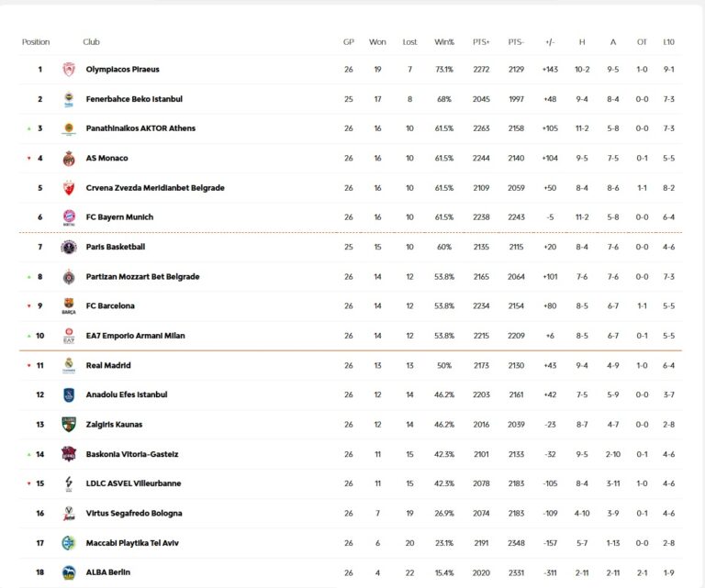Click the AS Monaco club logo
705x588 pixels.
click(x=69, y=159)
